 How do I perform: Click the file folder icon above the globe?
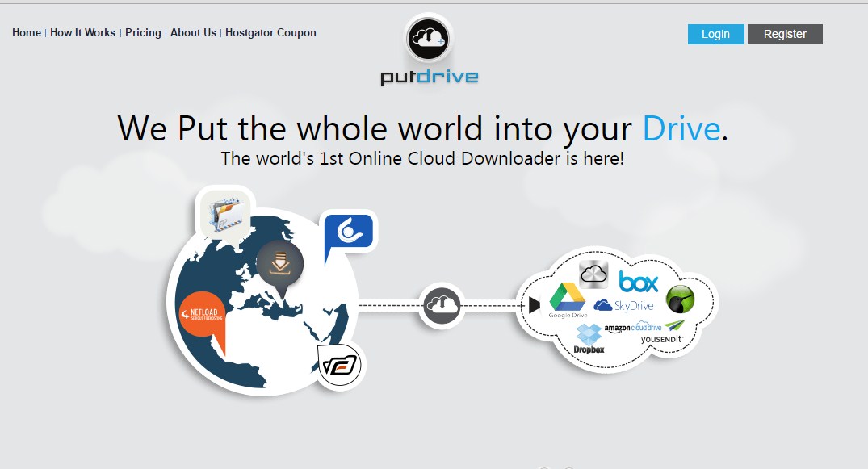[225, 214]
